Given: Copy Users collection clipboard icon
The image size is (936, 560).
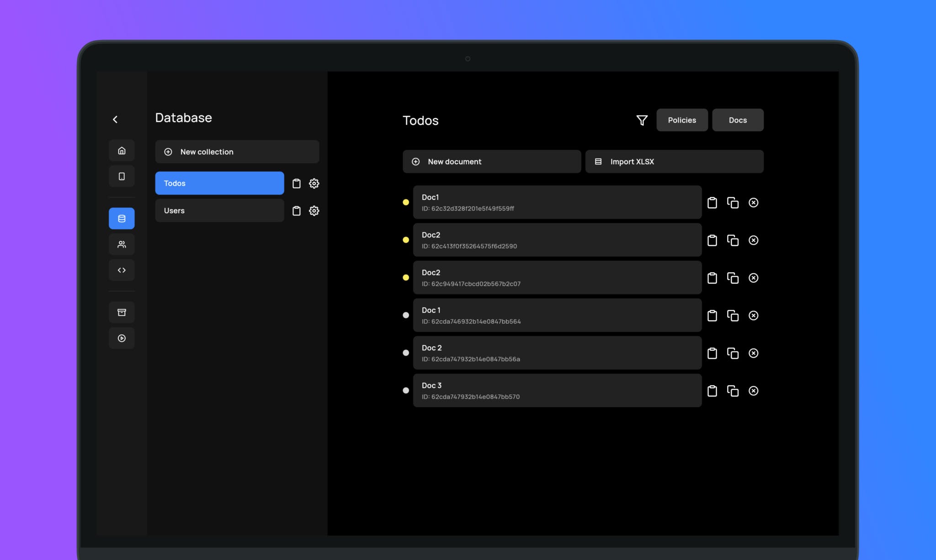Looking at the screenshot, I should point(297,211).
